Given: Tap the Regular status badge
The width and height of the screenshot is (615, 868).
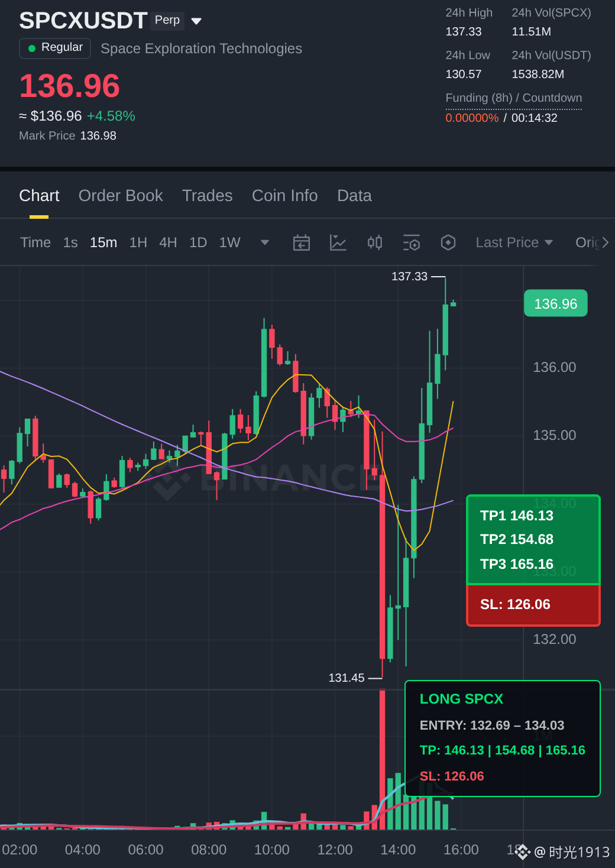Looking at the screenshot, I should pyautogui.click(x=55, y=48).
